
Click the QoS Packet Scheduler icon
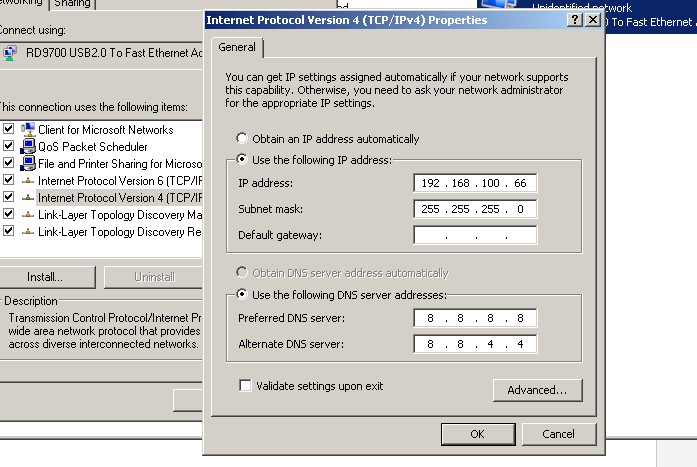pos(28,146)
